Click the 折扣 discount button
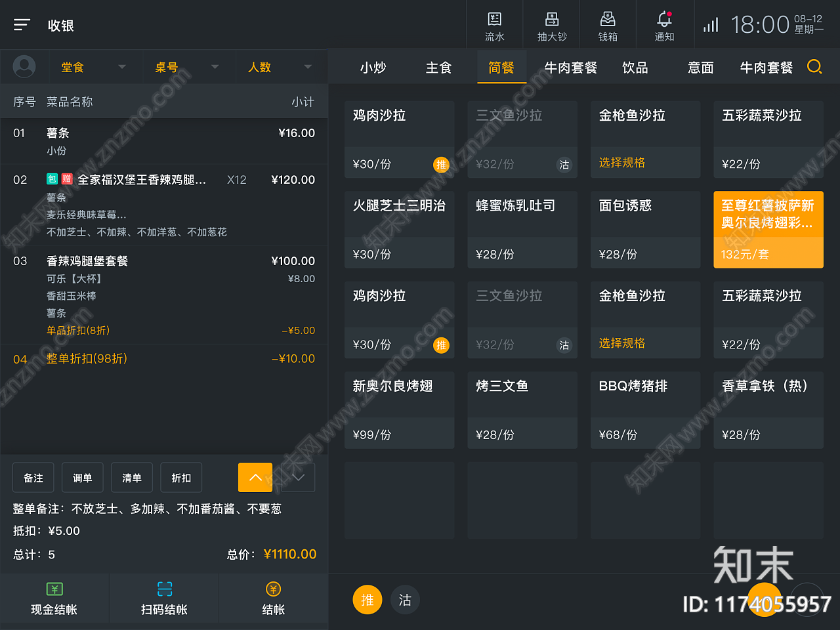The width and height of the screenshot is (840, 630). pos(181,477)
